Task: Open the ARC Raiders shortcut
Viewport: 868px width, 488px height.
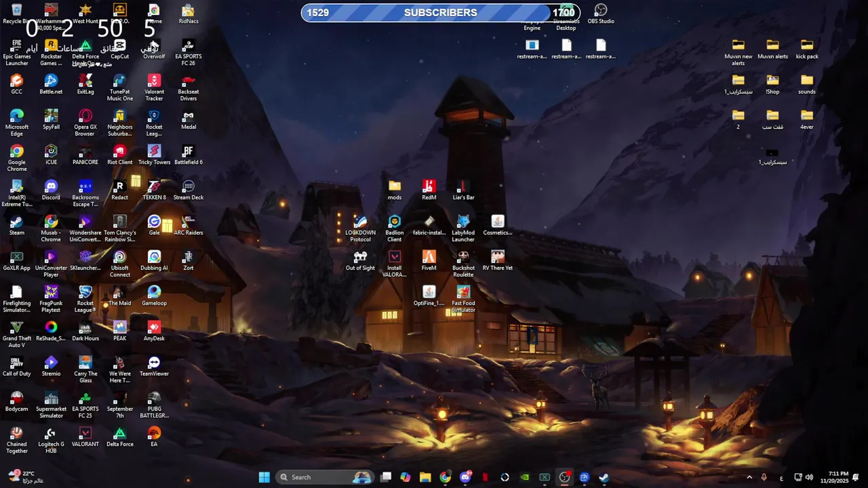Action: [x=189, y=226]
